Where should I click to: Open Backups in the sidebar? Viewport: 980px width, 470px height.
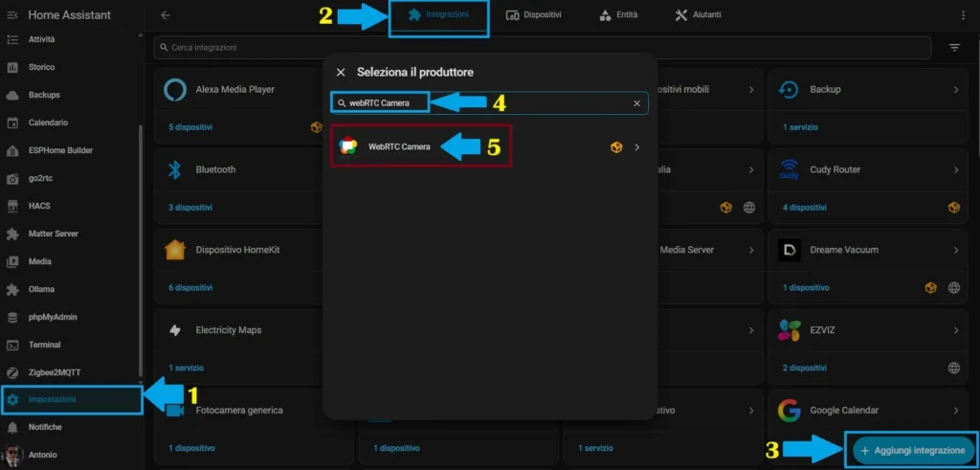coord(72,95)
